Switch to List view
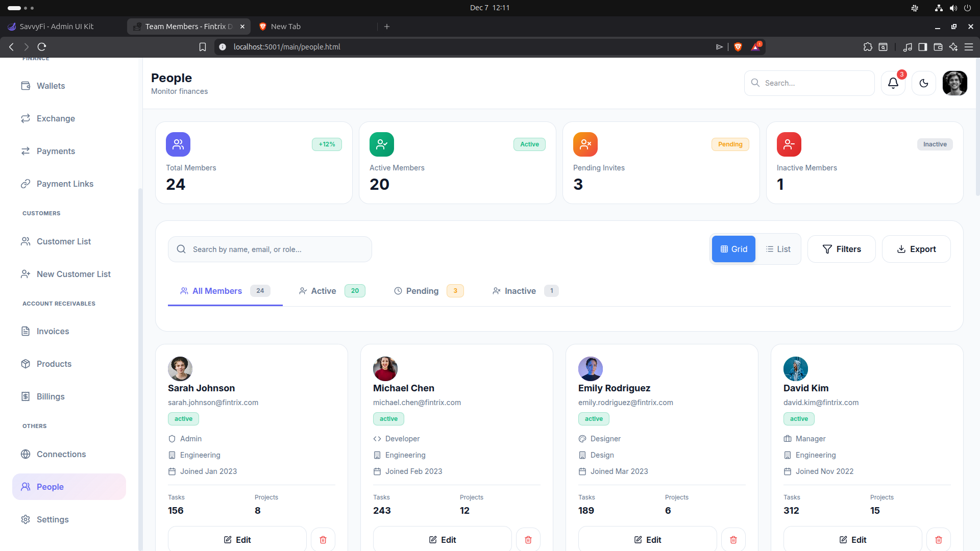 click(x=778, y=249)
